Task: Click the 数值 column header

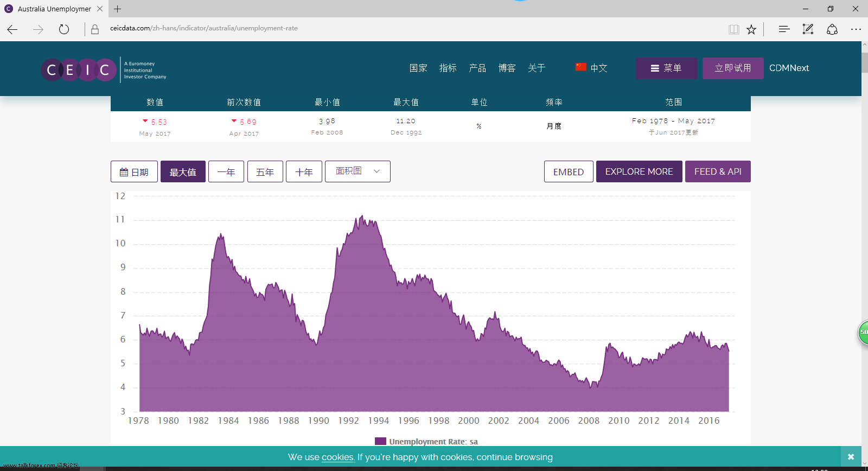Action: pos(155,102)
